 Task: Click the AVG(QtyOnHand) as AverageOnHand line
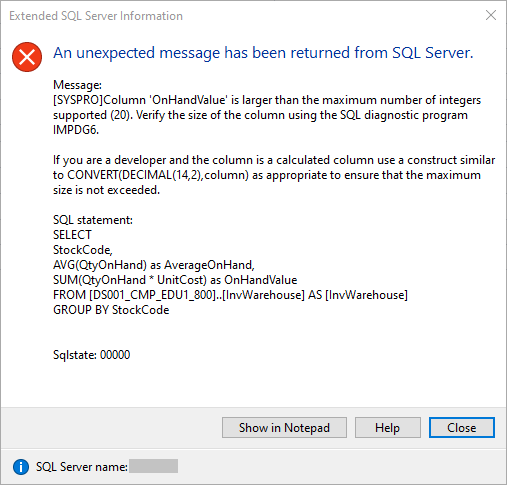tap(154, 265)
